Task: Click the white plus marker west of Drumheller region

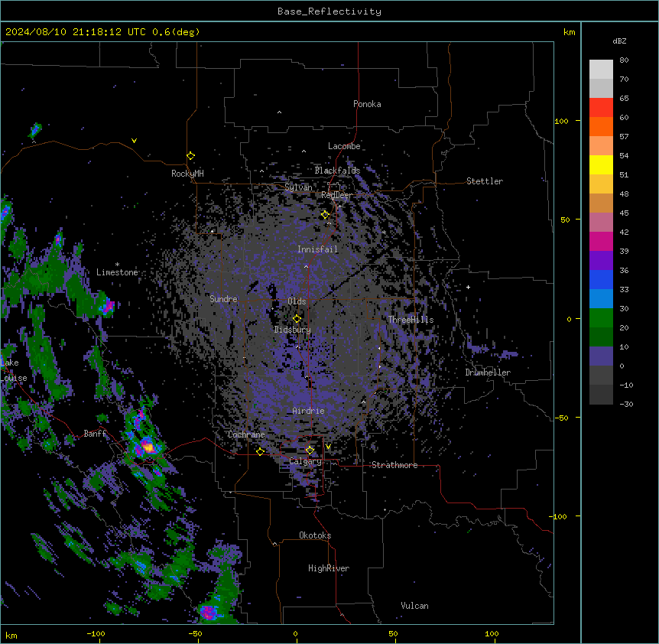Action: point(468,287)
